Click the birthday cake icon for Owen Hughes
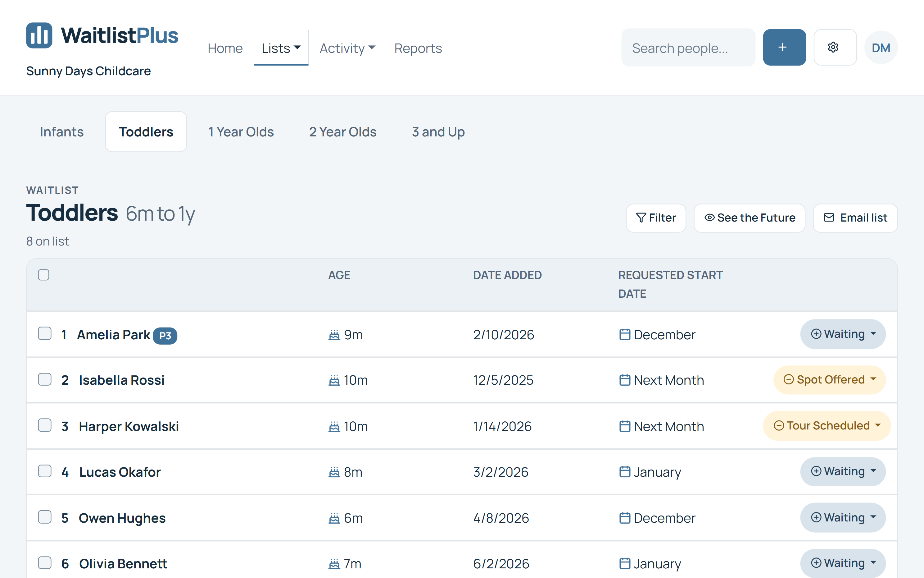 click(x=334, y=518)
